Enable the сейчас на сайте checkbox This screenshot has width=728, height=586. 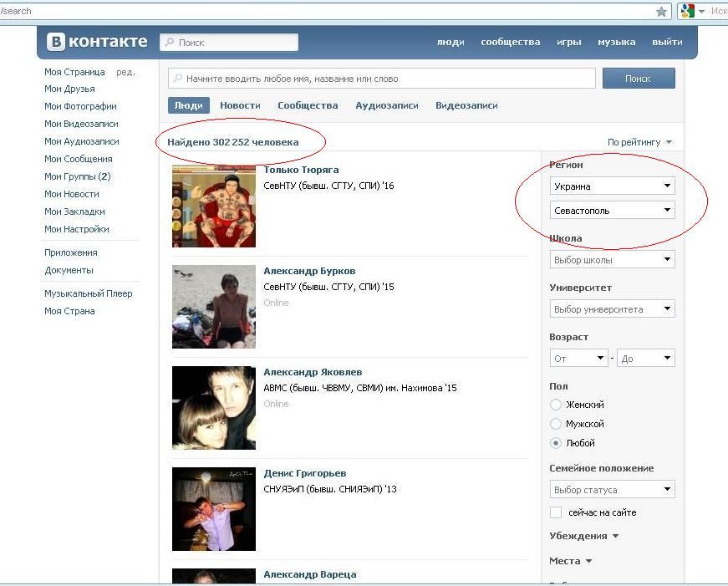click(x=556, y=512)
